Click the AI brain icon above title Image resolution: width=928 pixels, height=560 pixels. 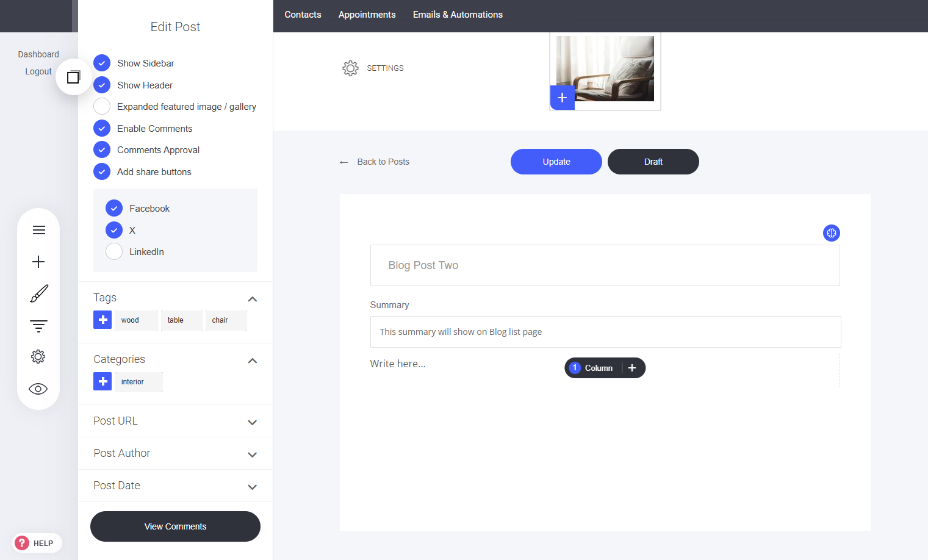tap(831, 233)
